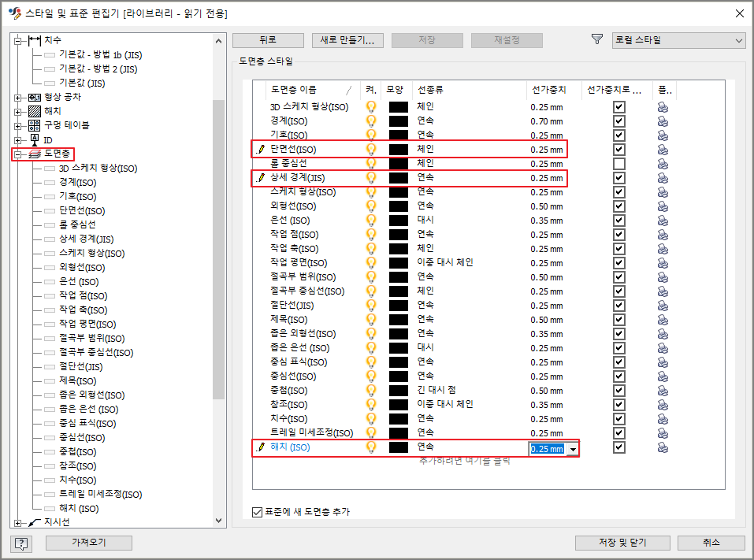Screen dimensions: 754x560
Task: Click the 이중 대시 체인 linetype of 작업 평면(ISO)
Action: (x=445, y=262)
